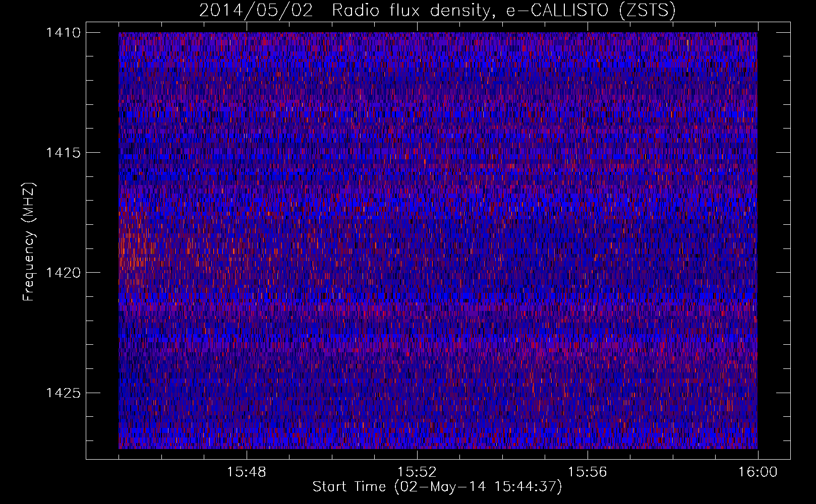
Task: Click the 1410 frequency tick label
Action: (63, 32)
